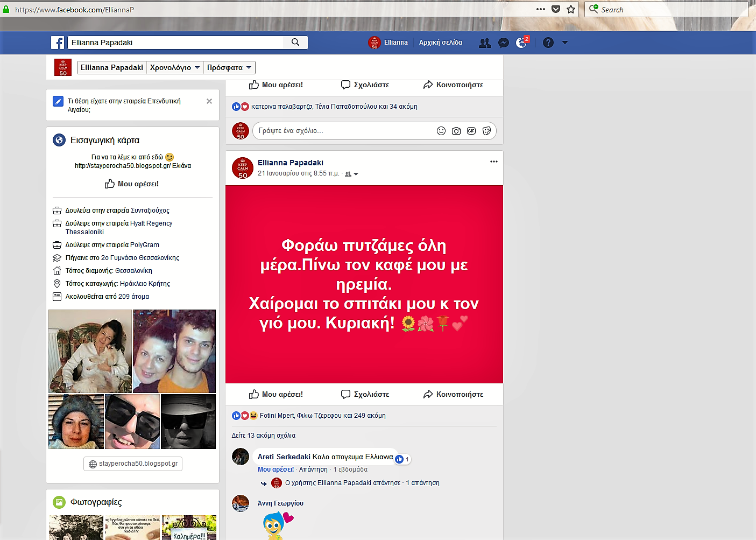The height and width of the screenshot is (540, 756).
Task: Open Areti Serkedaki profile name
Action: pos(284,457)
